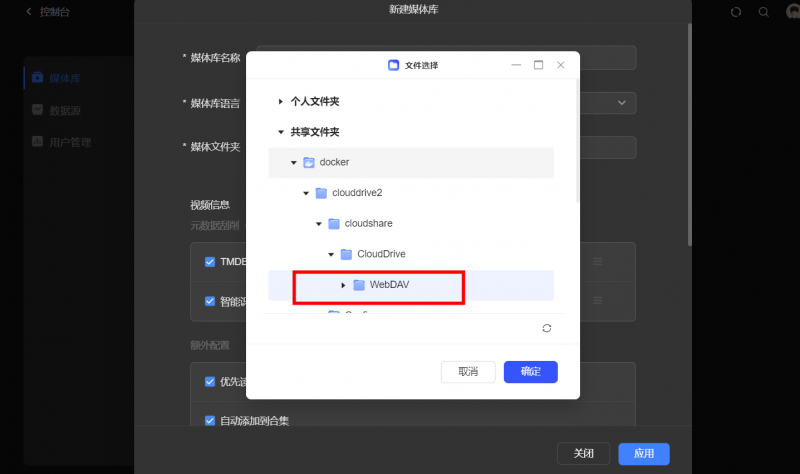
Task: Toggle the 自动添加到合集 checkbox
Action: (210, 420)
